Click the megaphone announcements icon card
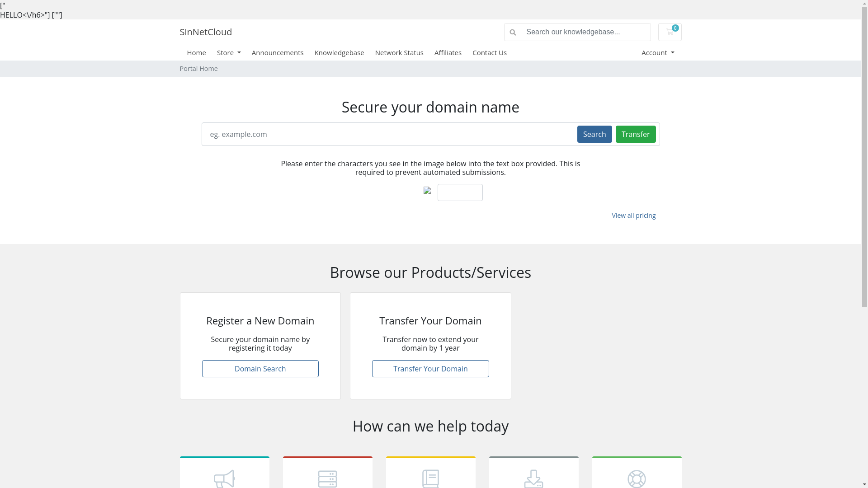 tap(225, 473)
